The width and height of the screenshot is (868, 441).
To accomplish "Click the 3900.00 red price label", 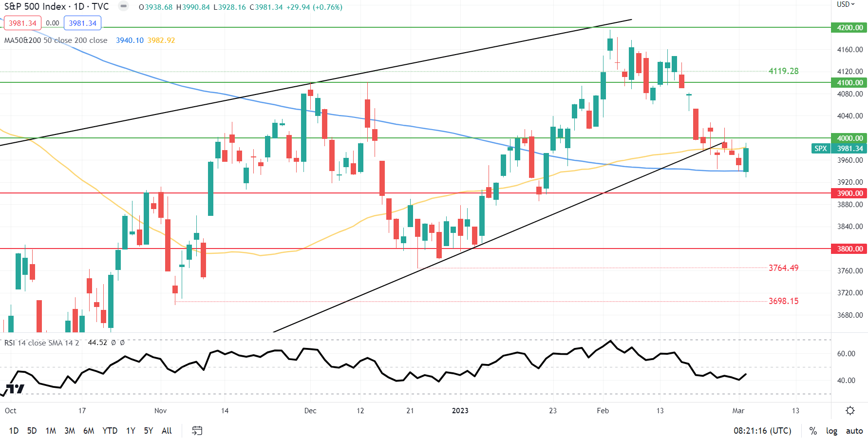I will pos(849,193).
